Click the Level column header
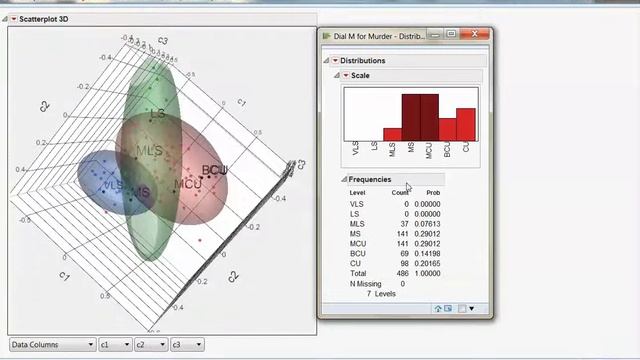This screenshot has width=640, height=360. (357, 192)
